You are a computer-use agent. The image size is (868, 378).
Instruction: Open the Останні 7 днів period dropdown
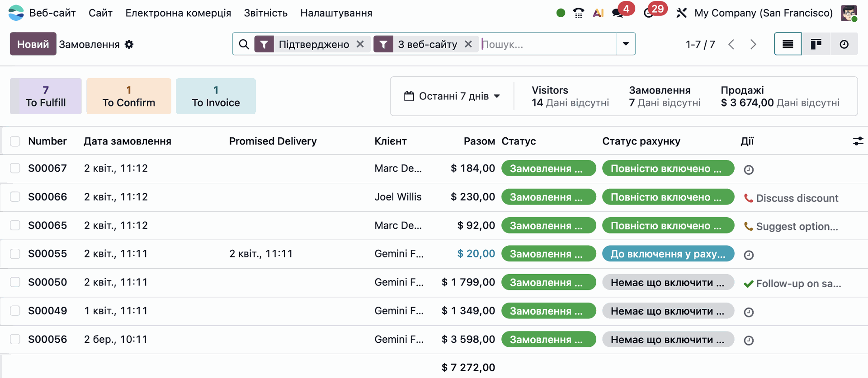coord(453,96)
